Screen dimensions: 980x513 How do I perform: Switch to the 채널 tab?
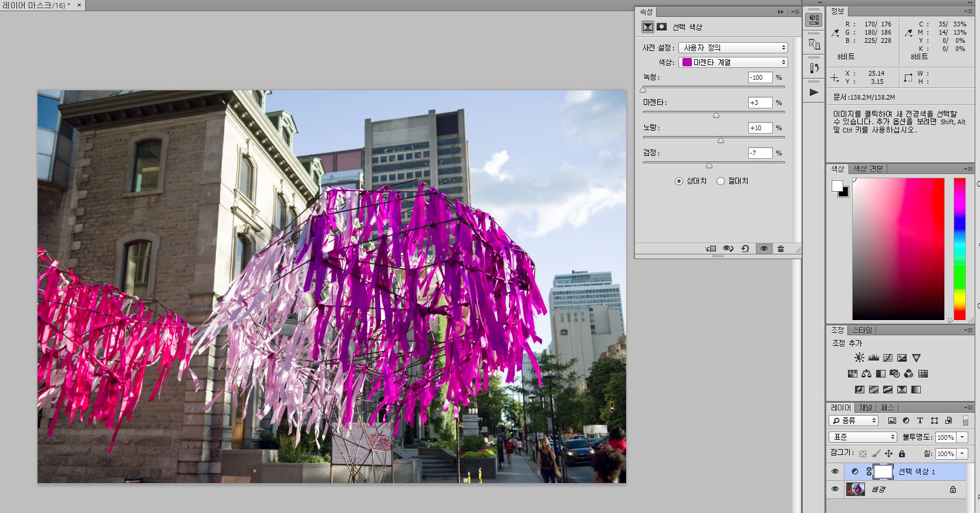866,407
